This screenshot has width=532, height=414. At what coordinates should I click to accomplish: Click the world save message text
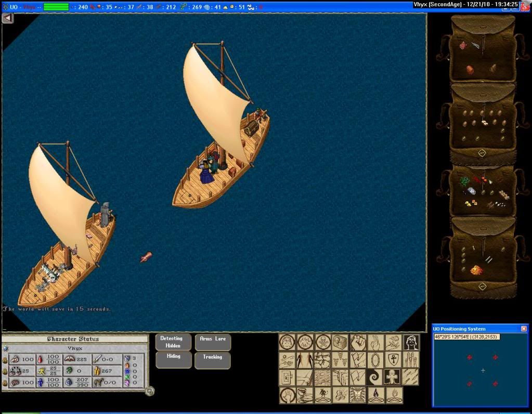[x=57, y=309]
